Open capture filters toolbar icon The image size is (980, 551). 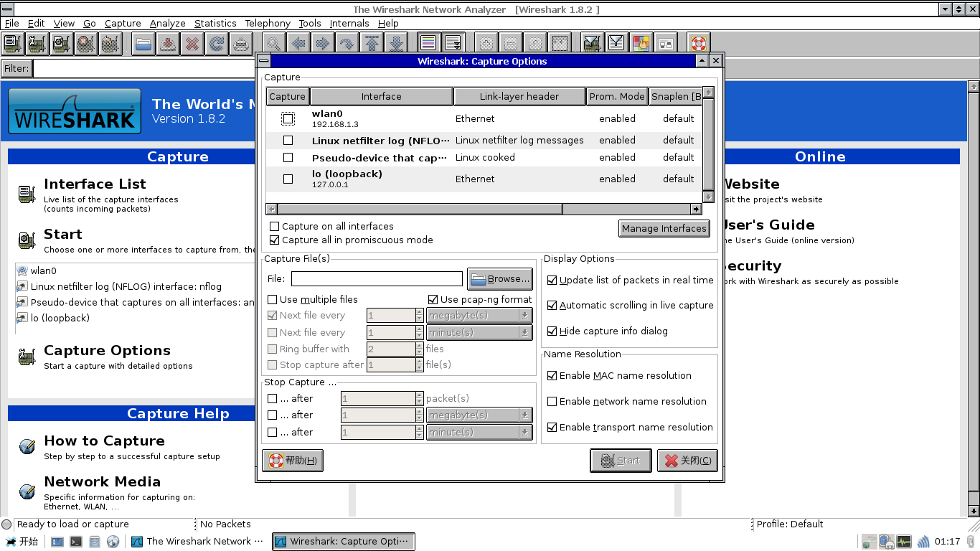tap(593, 44)
